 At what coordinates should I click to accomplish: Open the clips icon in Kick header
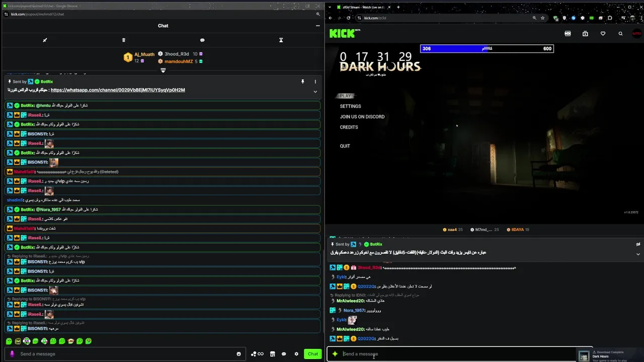click(585, 34)
